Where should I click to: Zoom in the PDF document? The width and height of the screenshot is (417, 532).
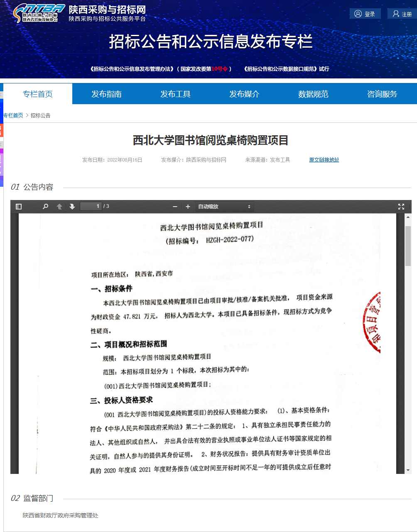188,207
